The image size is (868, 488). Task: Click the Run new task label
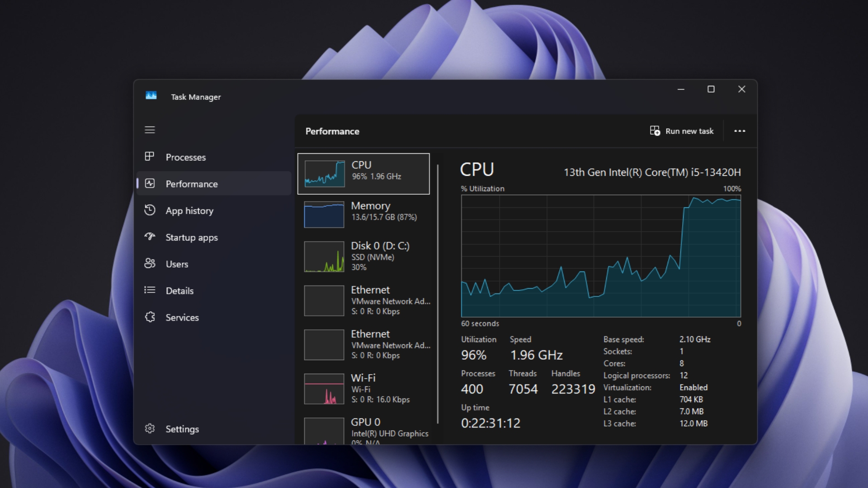pyautogui.click(x=689, y=131)
